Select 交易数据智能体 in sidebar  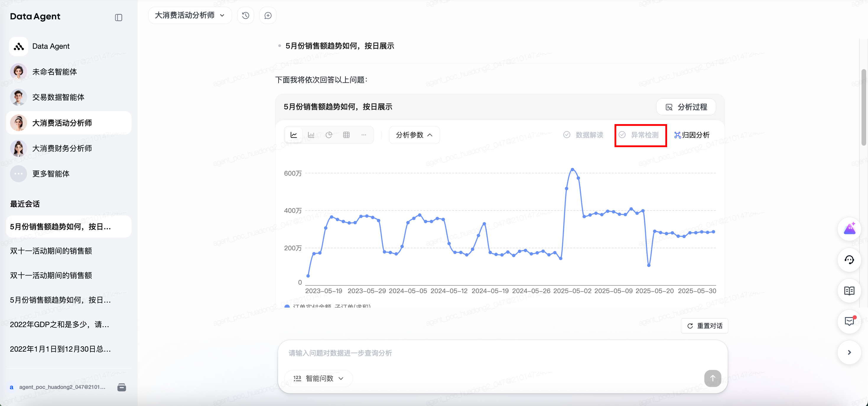pyautogui.click(x=58, y=97)
